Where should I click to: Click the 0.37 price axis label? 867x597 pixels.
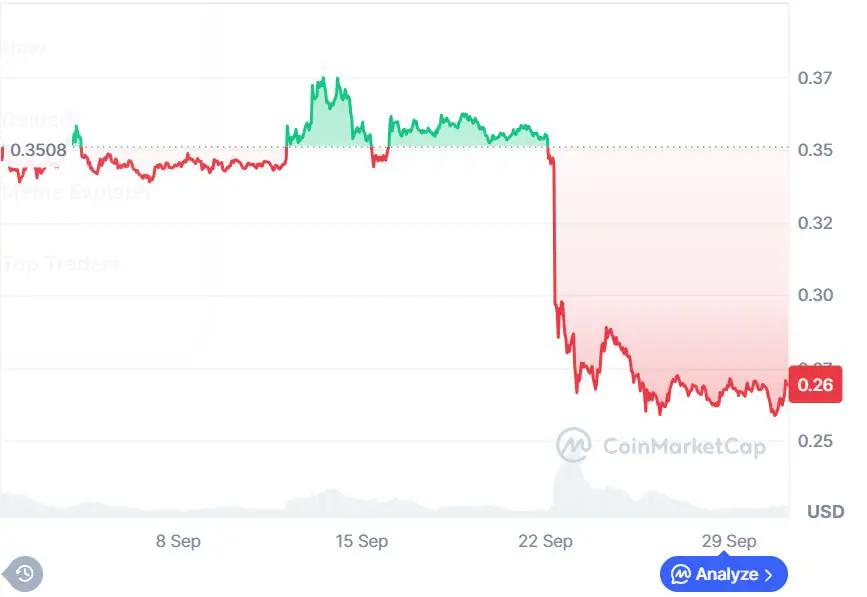point(815,77)
